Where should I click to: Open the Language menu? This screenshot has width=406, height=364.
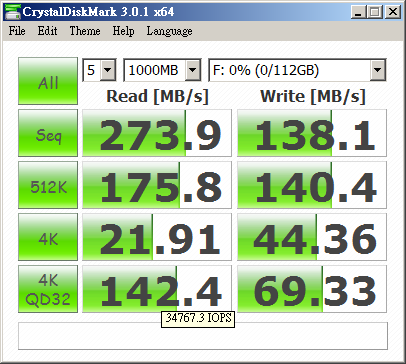point(169,31)
